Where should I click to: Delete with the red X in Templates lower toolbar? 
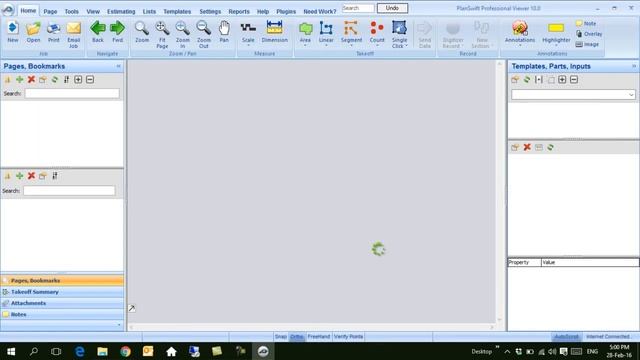pos(527,147)
